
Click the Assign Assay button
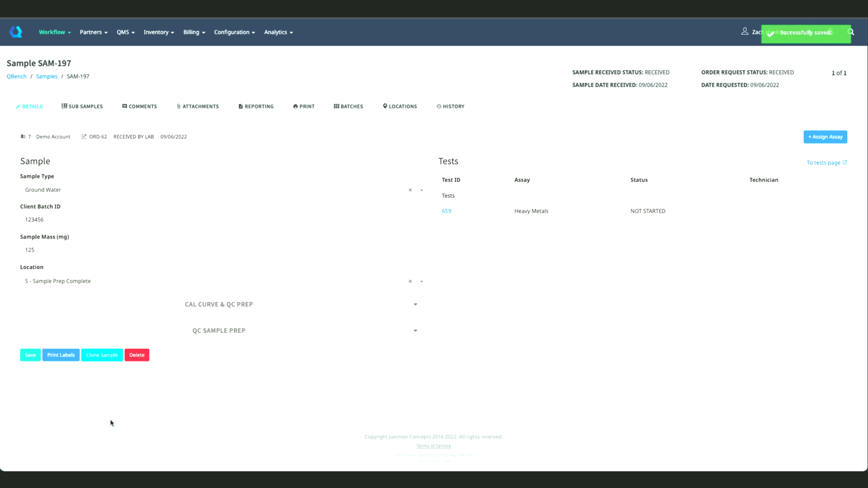tap(825, 137)
